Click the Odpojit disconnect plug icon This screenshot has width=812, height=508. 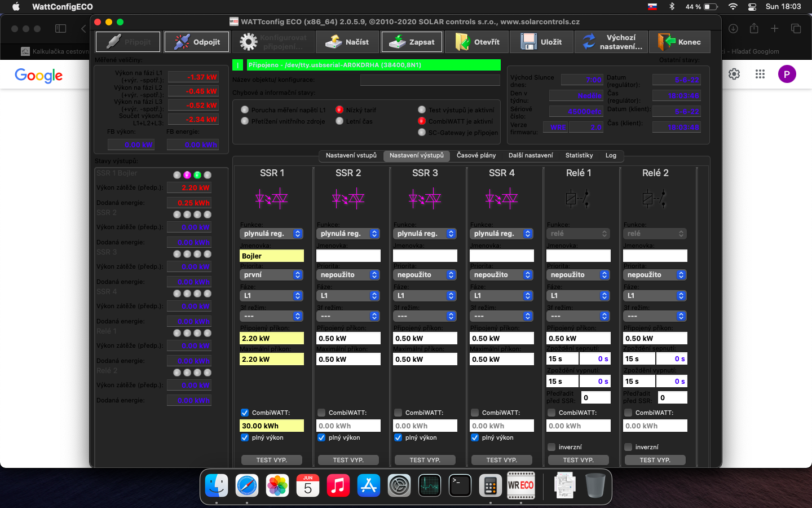tap(182, 42)
